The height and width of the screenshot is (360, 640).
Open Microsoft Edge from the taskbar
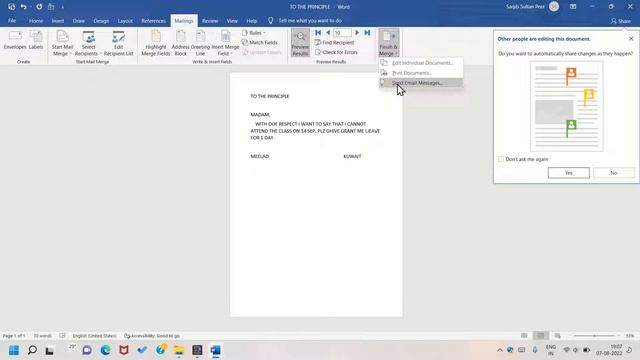[105, 350]
